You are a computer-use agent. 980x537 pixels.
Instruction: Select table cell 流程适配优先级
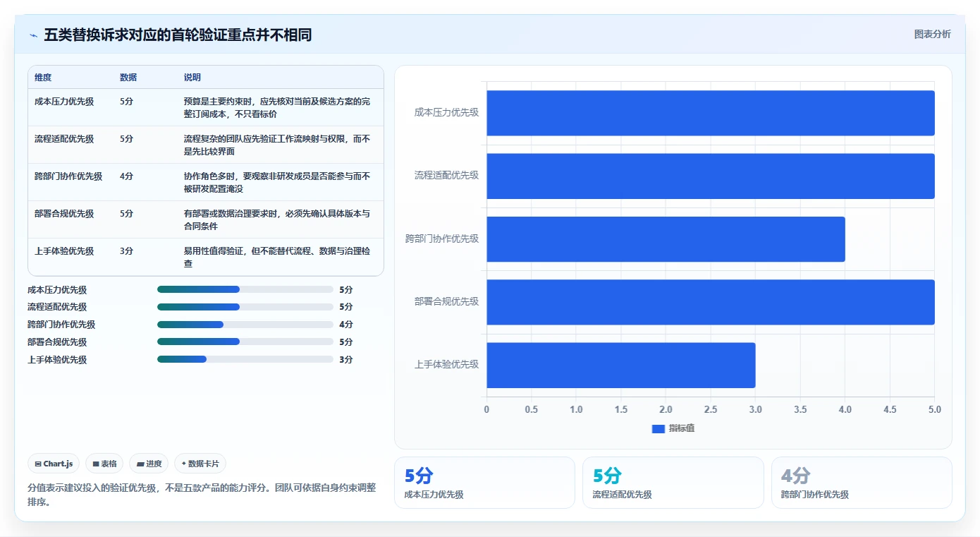coord(64,139)
